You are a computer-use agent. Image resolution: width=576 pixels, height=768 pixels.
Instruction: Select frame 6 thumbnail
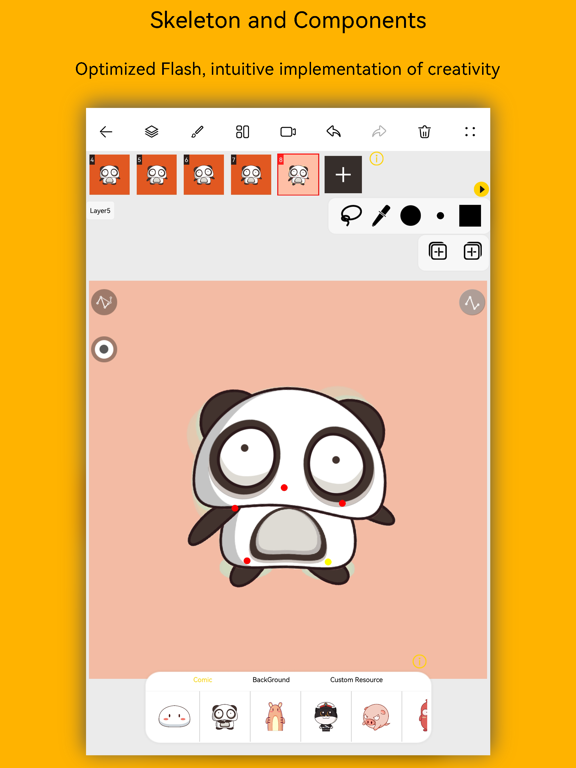coord(204,175)
